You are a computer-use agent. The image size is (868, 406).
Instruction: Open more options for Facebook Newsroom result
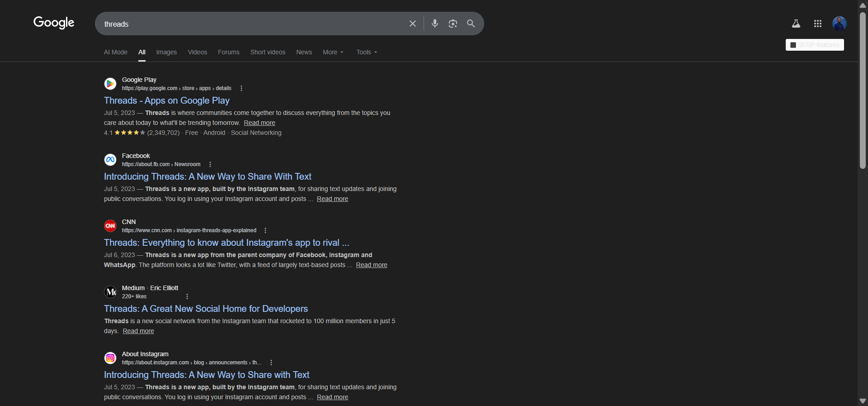[210, 164]
